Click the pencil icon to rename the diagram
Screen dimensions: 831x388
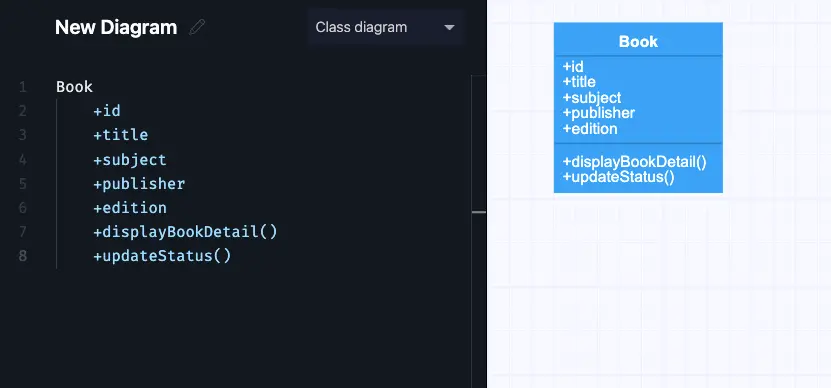(197, 27)
